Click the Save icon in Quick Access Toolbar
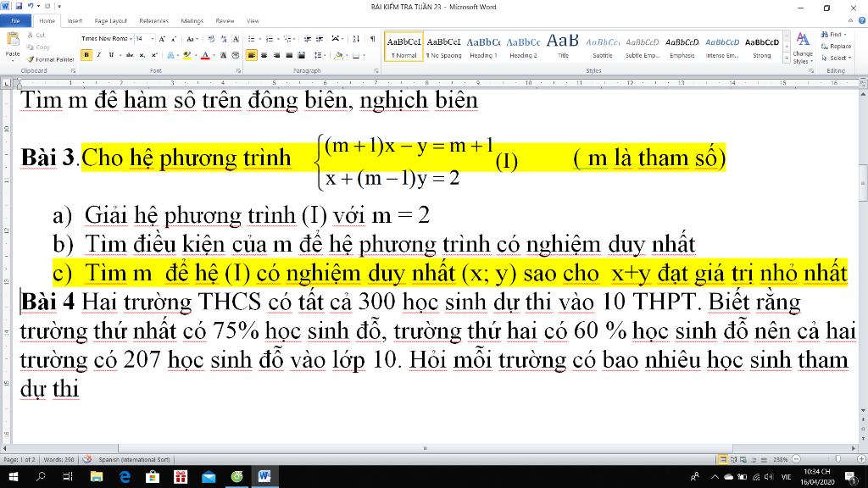Viewport: 868px width, 488px height. point(19,6)
